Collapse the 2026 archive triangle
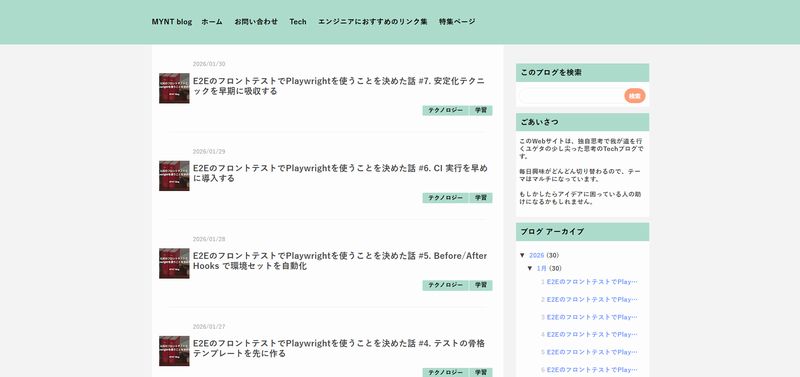This screenshot has height=377, width=800. tap(522, 255)
